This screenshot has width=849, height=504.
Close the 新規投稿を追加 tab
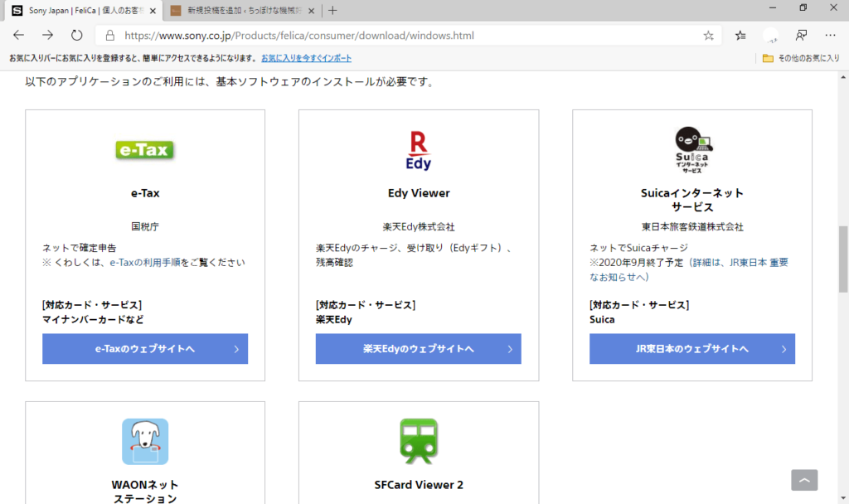point(311,11)
